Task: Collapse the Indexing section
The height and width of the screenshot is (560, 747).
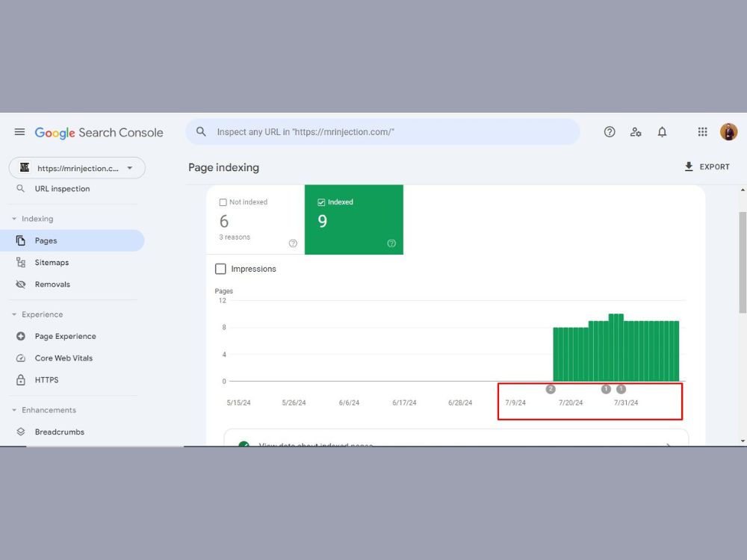Action: click(x=13, y=219)
